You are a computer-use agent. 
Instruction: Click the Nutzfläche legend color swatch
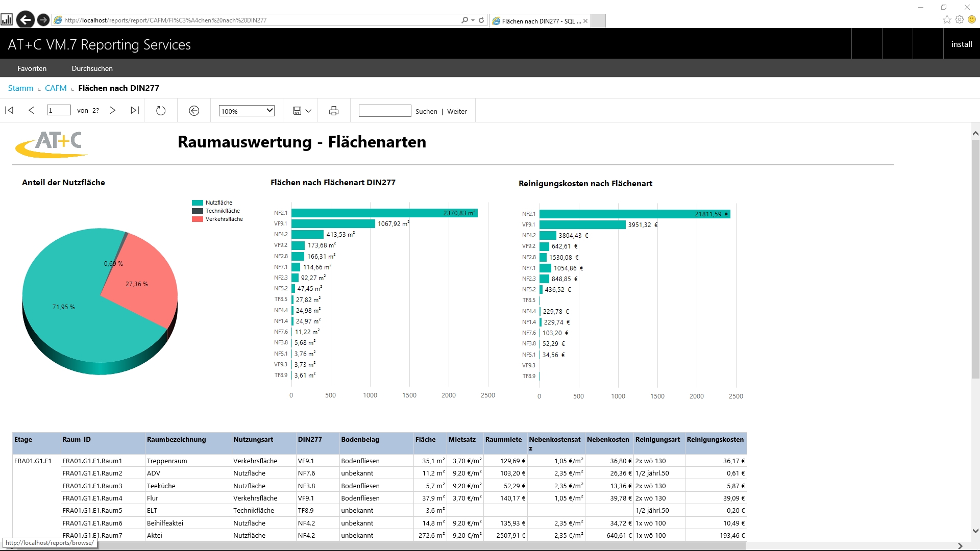pyautogui.click(x=198, y=203)
